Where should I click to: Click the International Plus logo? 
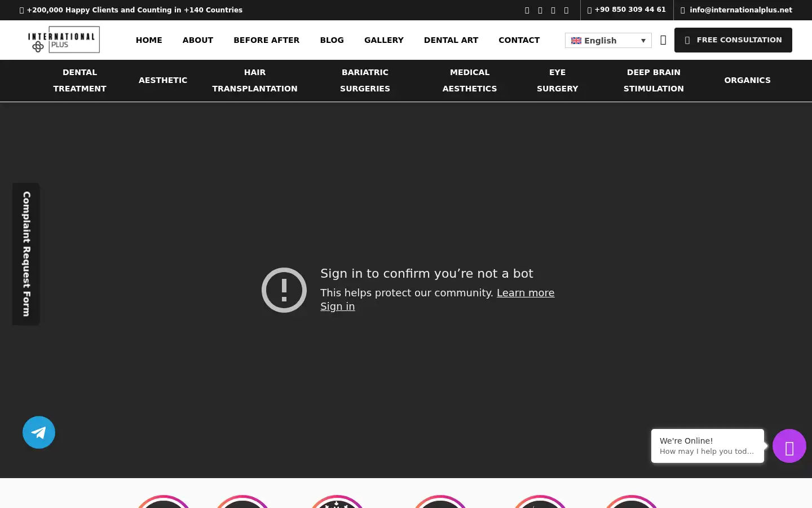coord(64,40)
